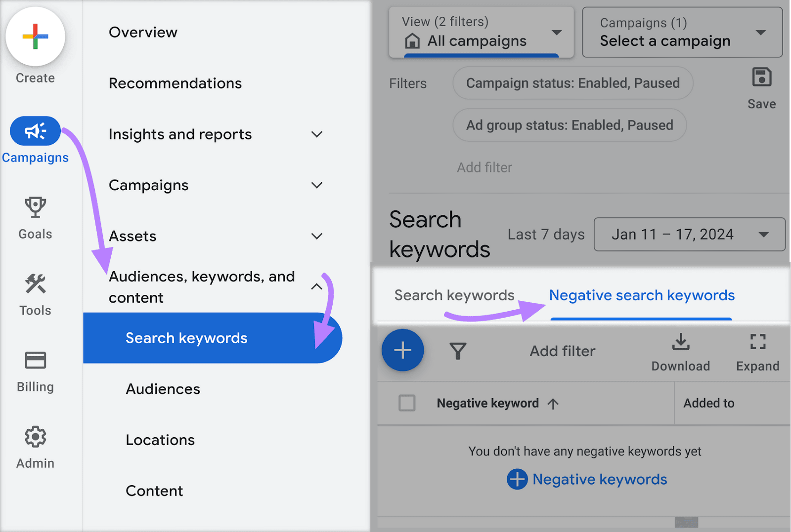Viewport: 791px width, 532px height.
Task: Open the Jan 11 – 17 date range picker
Action: pyautogui.click(x=689, y=234)
